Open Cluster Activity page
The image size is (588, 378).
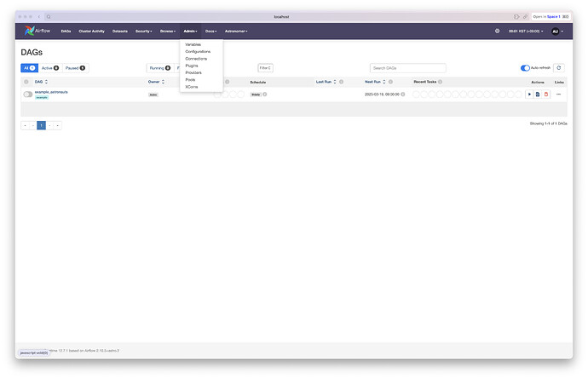[91, 31]
